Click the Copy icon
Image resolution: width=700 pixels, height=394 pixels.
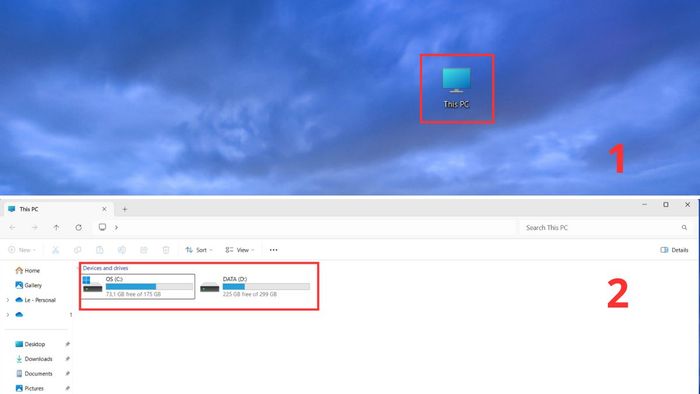point(78,250)
